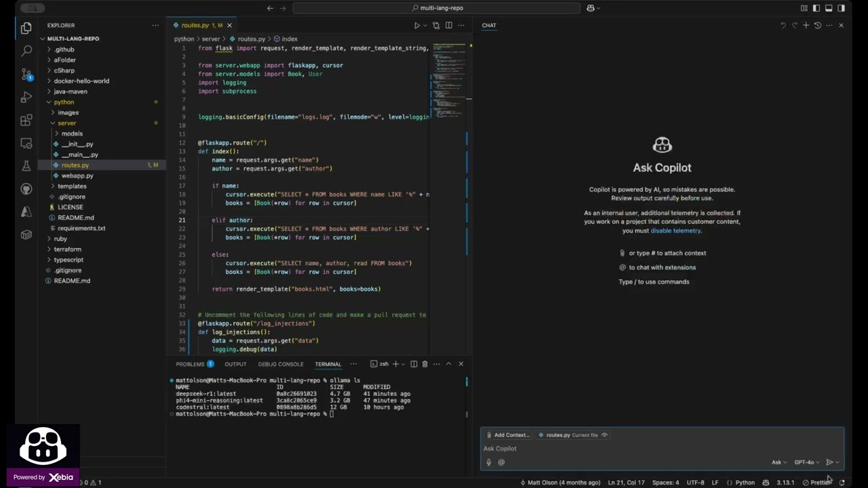Click the editor minimap
The image size is (868, 488).
pyautogui.click(x=448, y=81)
